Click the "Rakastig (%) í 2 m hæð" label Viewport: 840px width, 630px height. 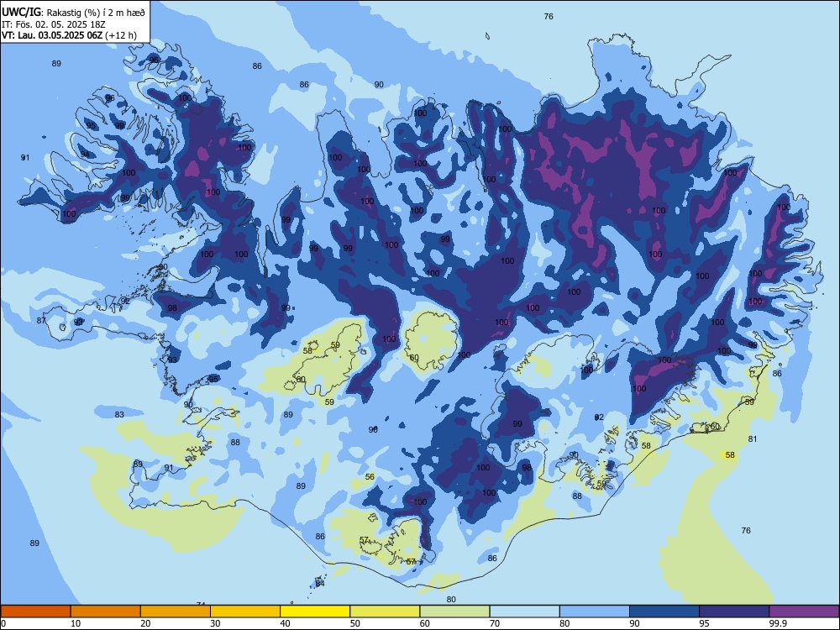coord(95,13)
